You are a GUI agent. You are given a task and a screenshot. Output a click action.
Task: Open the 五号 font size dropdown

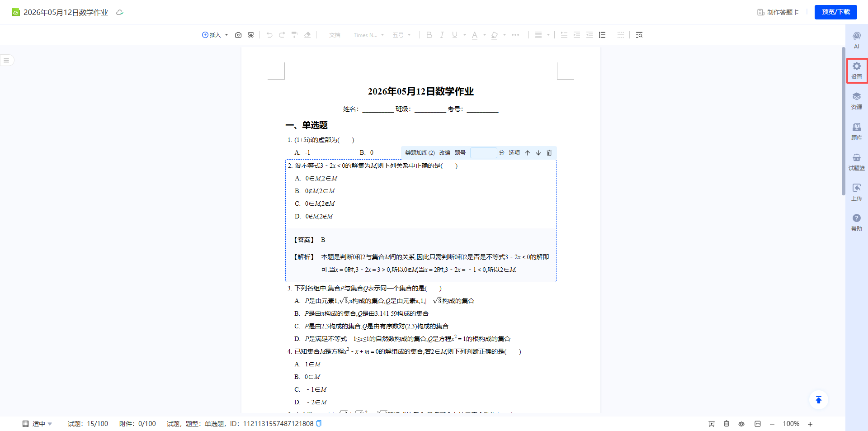click(401, 35)
